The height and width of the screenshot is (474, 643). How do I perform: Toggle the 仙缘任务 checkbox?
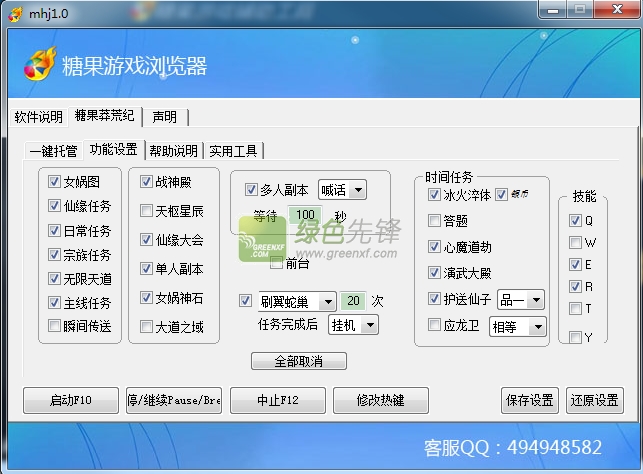(54, 205)
